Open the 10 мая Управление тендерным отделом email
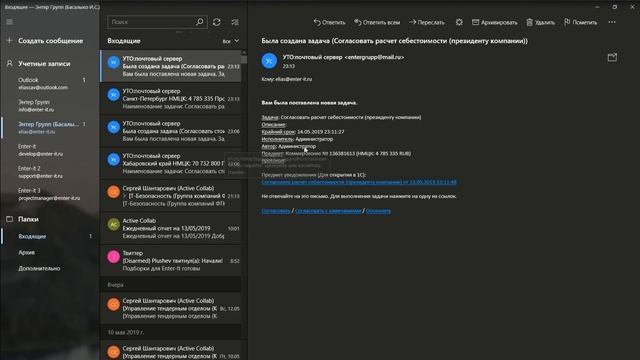Screen dimensions: 640x360 click(x=171, y=351)
